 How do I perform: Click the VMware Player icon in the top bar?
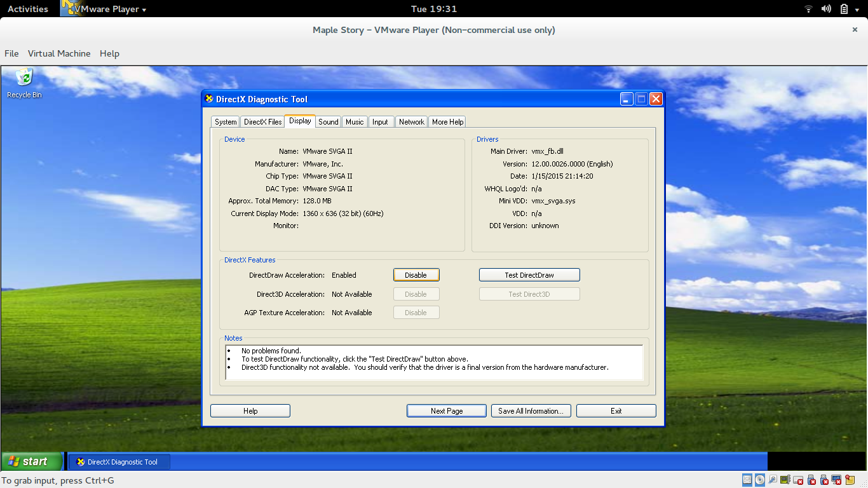click(71, 8)
